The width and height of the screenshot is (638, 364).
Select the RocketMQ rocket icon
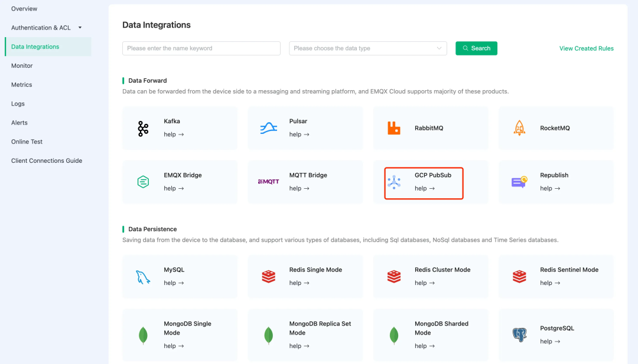pos(519,128)
